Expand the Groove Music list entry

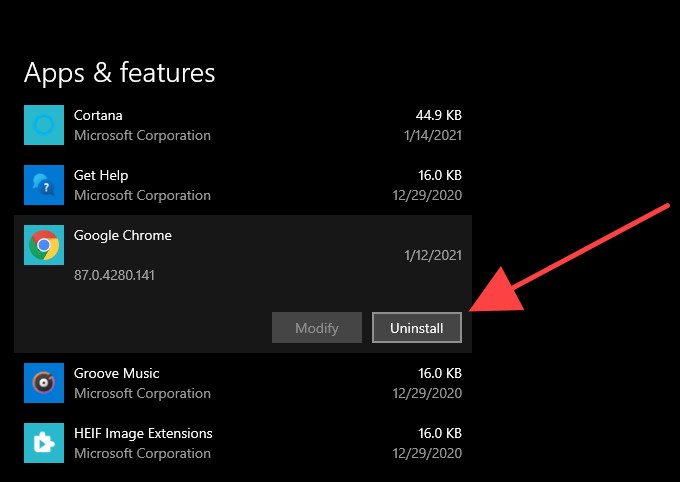117,373
